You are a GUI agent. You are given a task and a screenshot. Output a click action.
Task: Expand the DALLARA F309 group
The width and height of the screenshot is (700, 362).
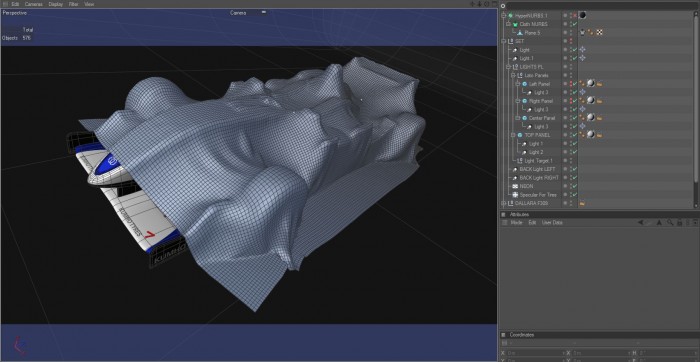click(x=504, y=204)
